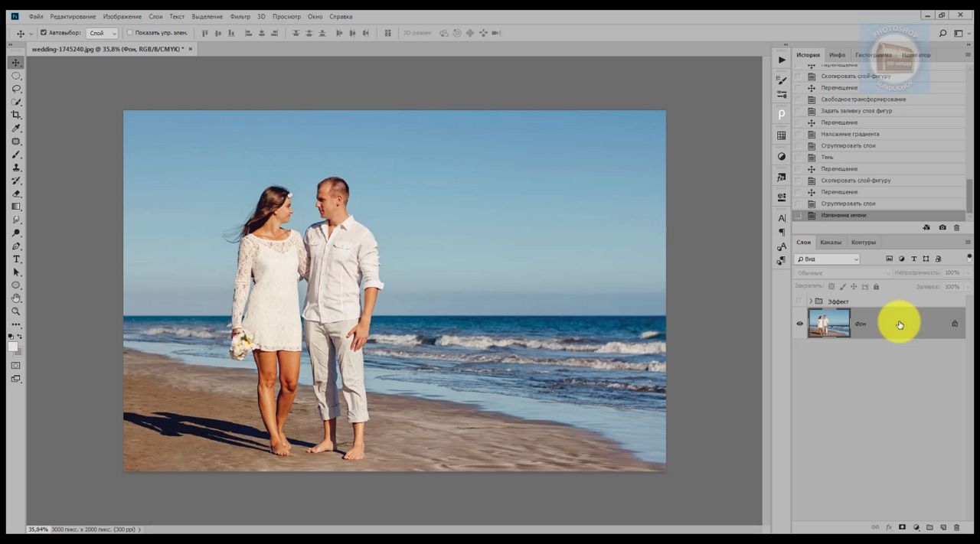Show the Эффект group visibility box
Image resolution: width=980 pixels, height=544 pixels.
tap(799, 301)
